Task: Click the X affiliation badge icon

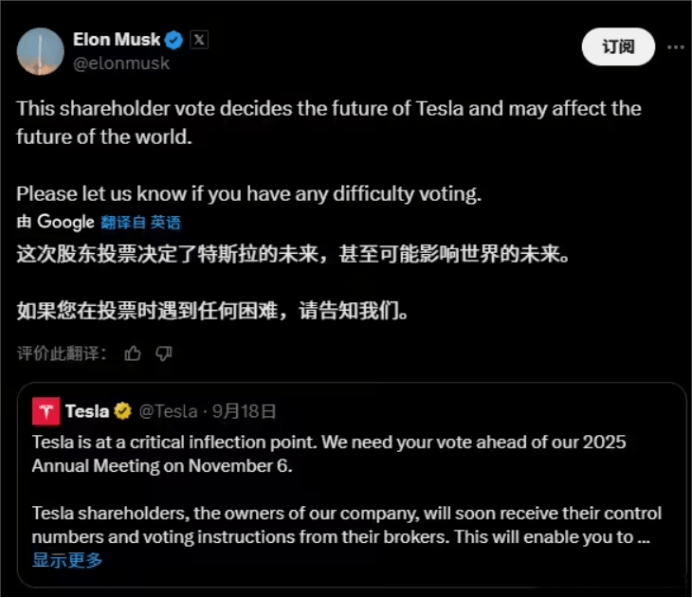Action: (x=199, y=40)
